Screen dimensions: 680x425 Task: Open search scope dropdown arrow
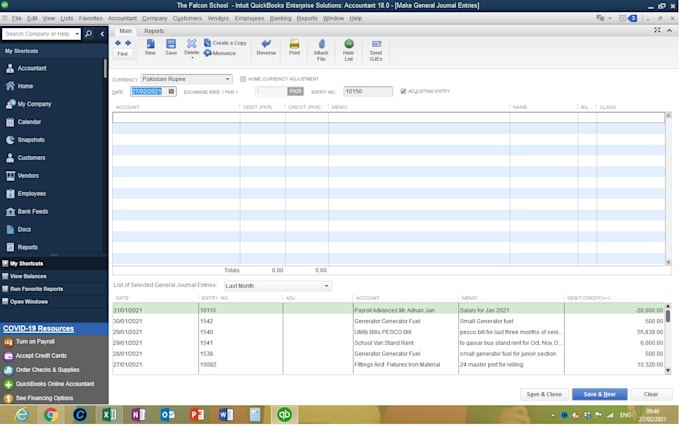coord(77,34)
